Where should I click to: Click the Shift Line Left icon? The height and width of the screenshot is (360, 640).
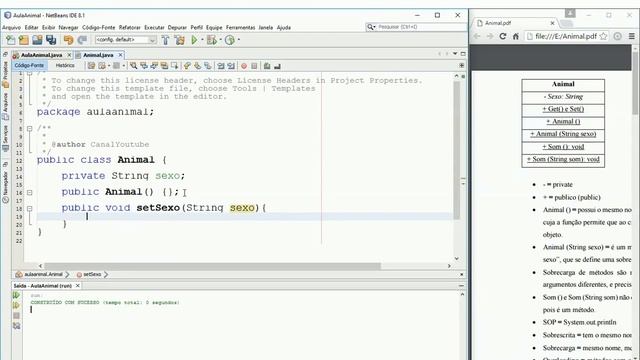pos(221,66)
